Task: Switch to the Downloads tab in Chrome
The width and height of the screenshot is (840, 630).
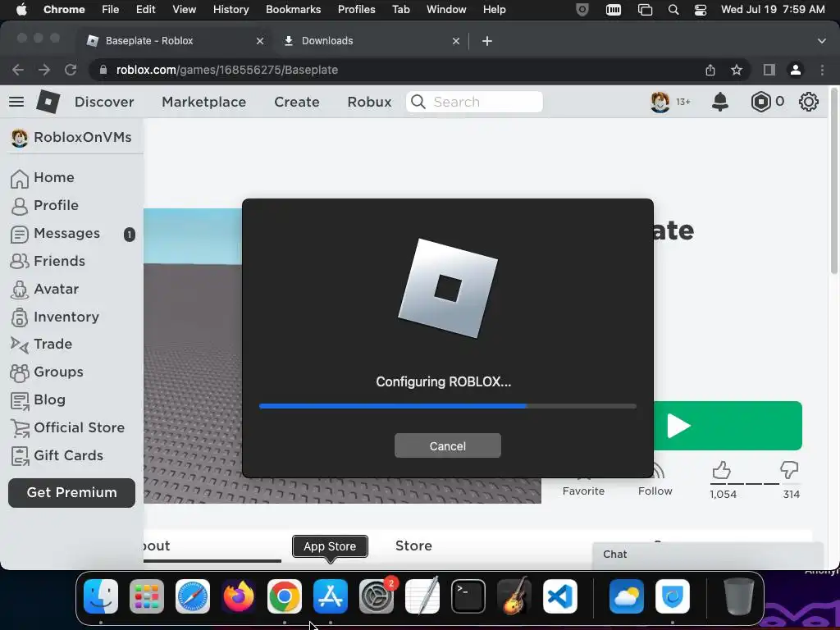Action: 370,41
